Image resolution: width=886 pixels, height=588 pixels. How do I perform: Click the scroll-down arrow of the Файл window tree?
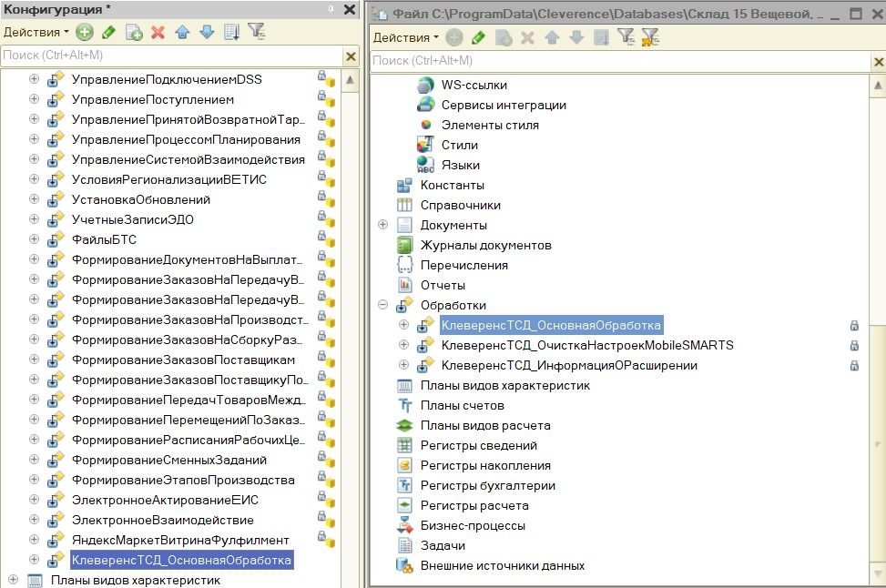(878, 573)
